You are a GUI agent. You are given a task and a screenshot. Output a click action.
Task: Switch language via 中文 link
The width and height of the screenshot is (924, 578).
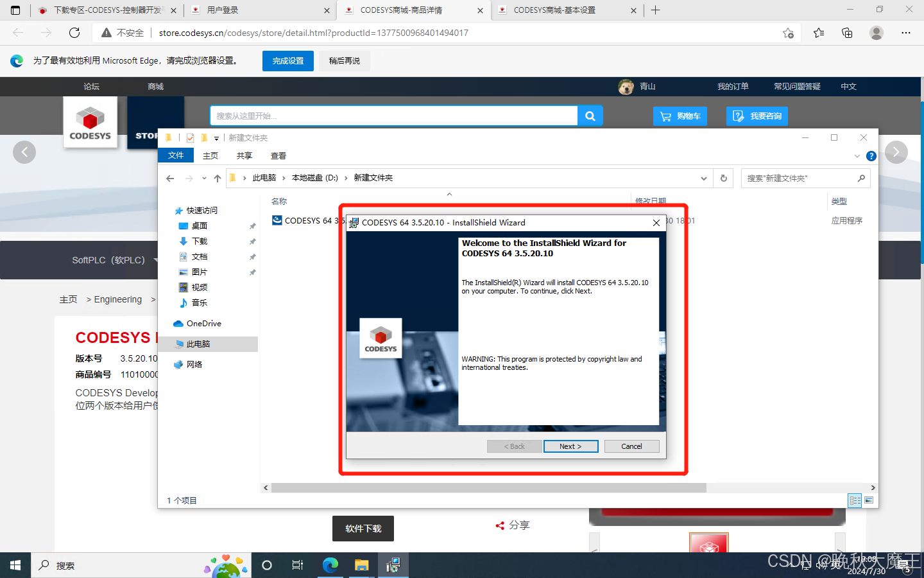coord(849,87)
